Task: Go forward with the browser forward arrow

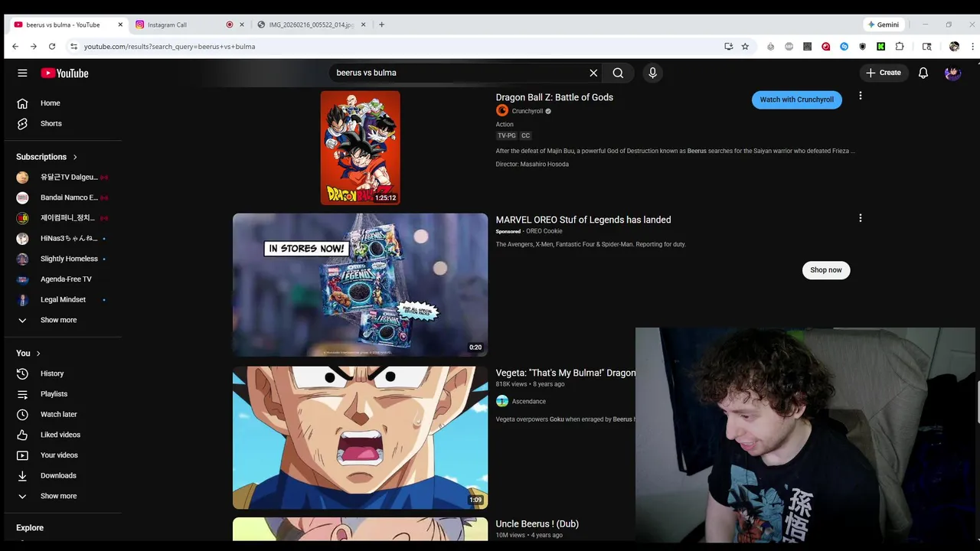Action: 34,46
